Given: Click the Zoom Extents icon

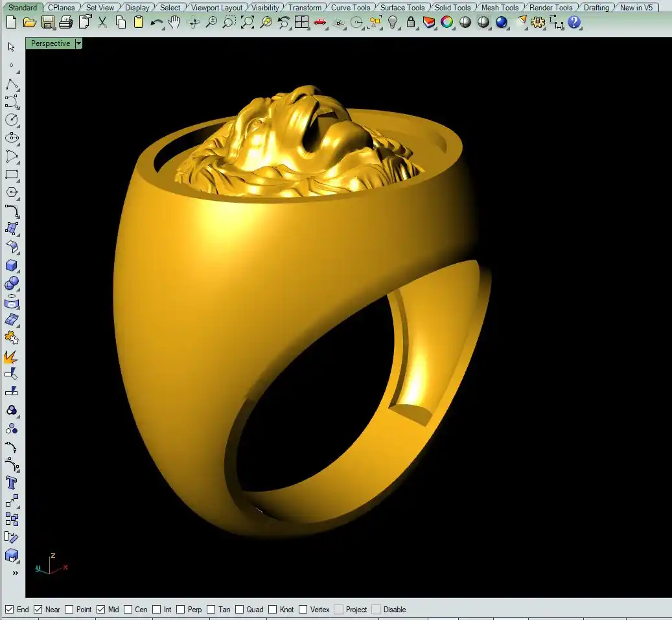Looking at the screenshot, I should click(247, 22).
